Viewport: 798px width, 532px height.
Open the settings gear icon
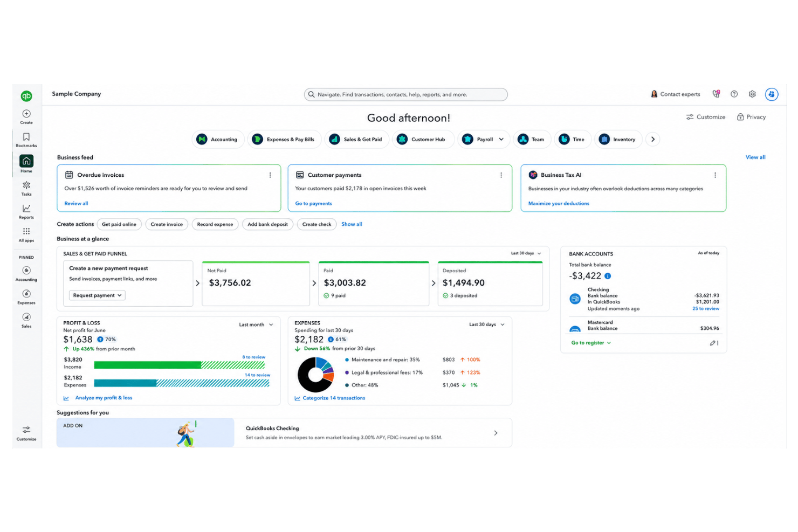[x=752, y=94]
